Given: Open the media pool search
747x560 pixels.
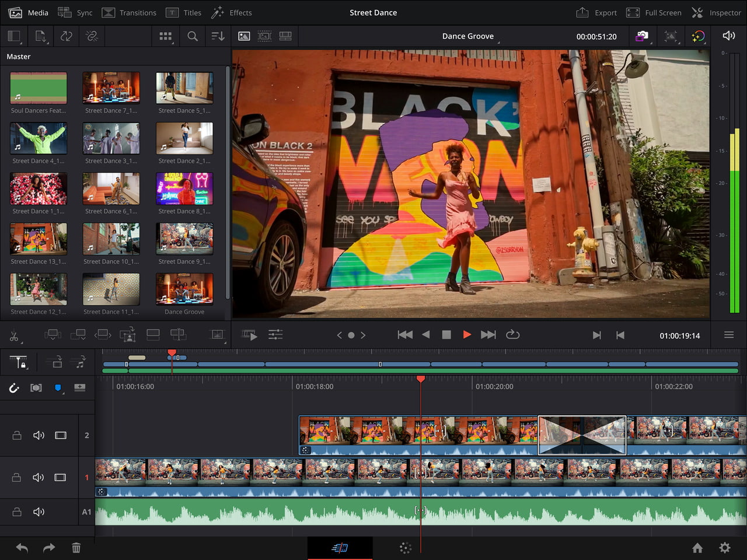Looking at the screenshot, I should pyautogui.click(x=193, y=36).
